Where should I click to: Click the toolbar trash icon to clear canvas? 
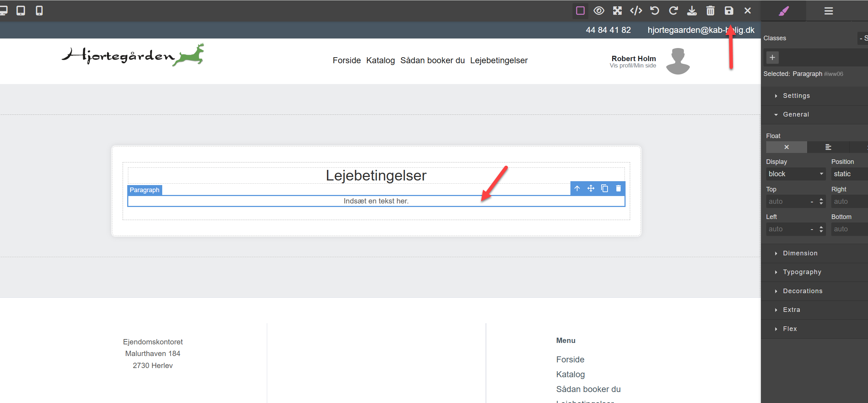pos(710,11)
